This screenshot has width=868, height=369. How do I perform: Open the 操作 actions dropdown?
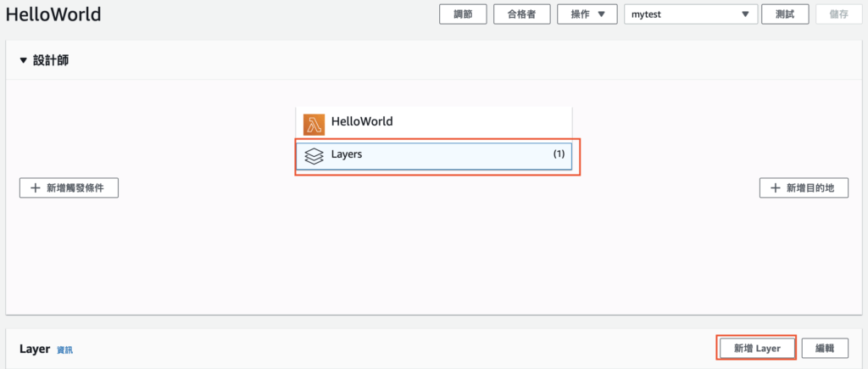[x=587, y=14]
